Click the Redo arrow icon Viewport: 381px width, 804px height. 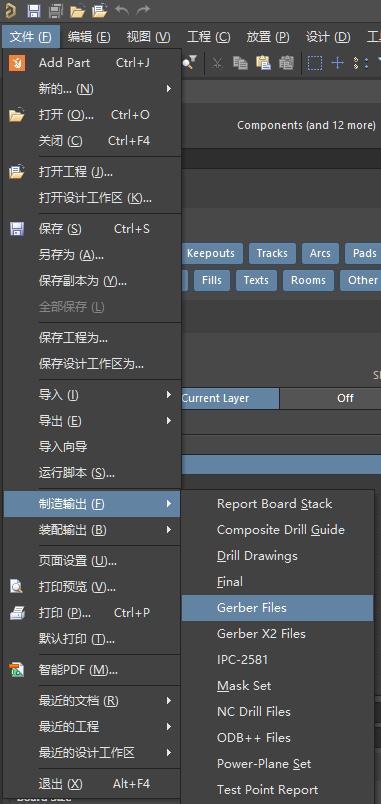coord(143,10)
